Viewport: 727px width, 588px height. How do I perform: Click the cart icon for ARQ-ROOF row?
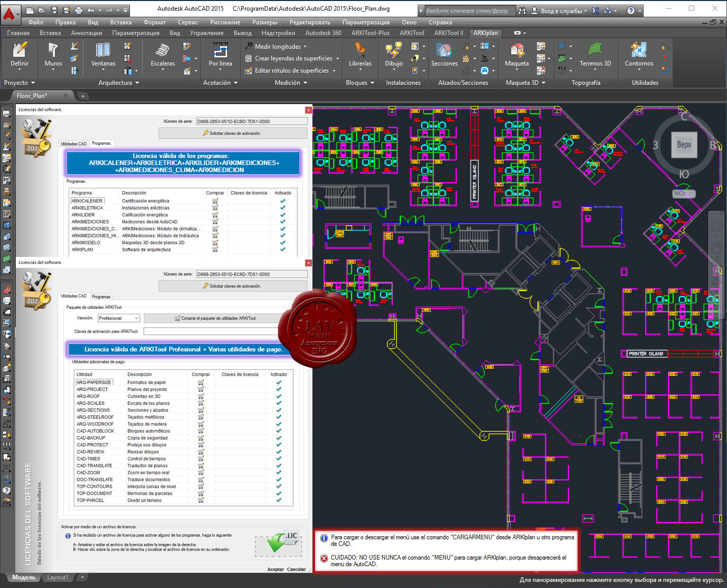click(x=201, y=396)
